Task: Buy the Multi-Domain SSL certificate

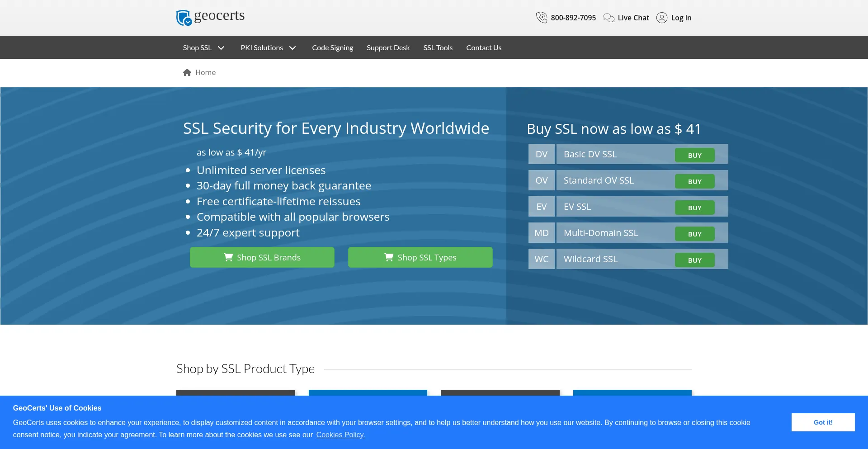Action: (x=694, y=234)
